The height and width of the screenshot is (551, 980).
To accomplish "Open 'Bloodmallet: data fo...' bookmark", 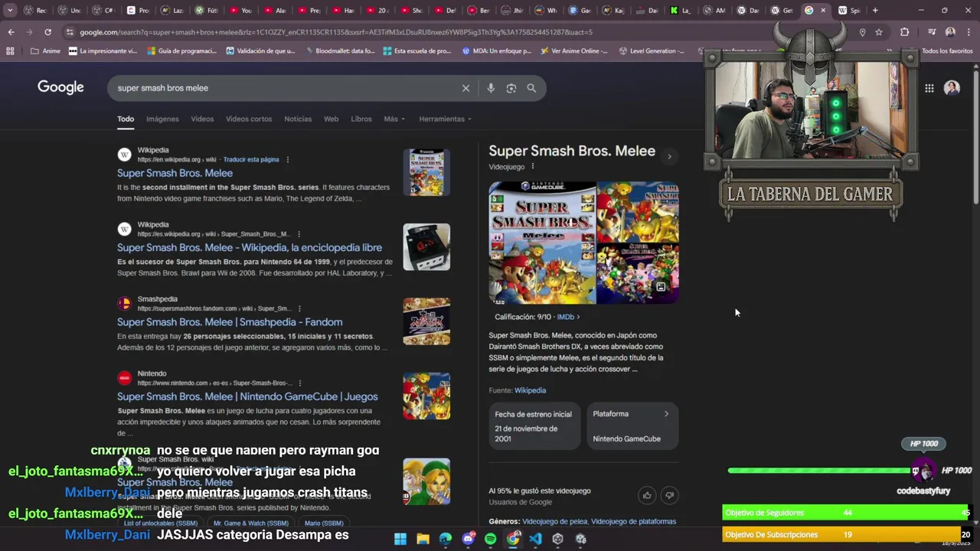I will (x=340, y=51).
